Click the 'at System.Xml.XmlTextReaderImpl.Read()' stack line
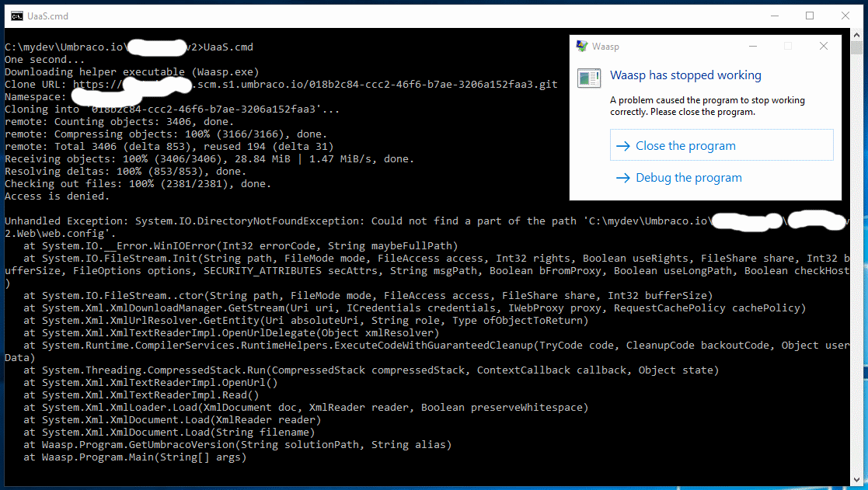 [x=141, y=395]
